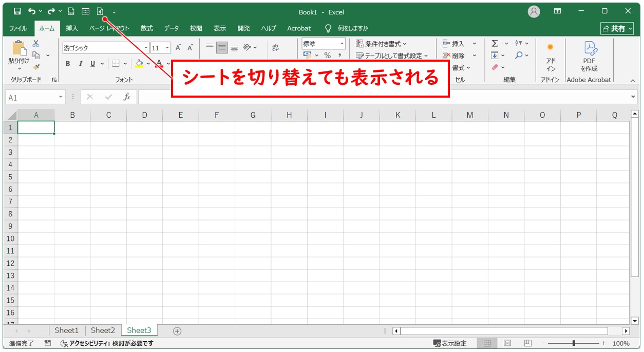Add a new sheet with plus button
Screen dimensions: 644x352
pyautogui.click(x=177, y=331)
